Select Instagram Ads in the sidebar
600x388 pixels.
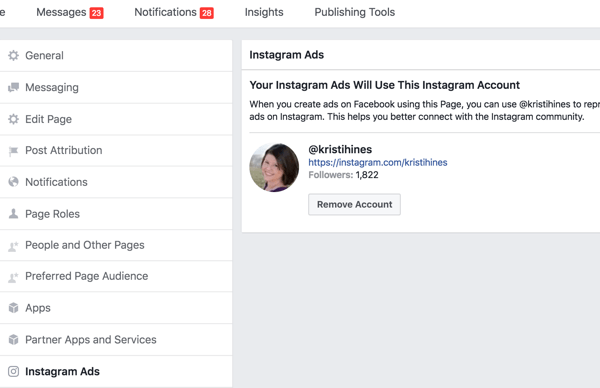116,372
